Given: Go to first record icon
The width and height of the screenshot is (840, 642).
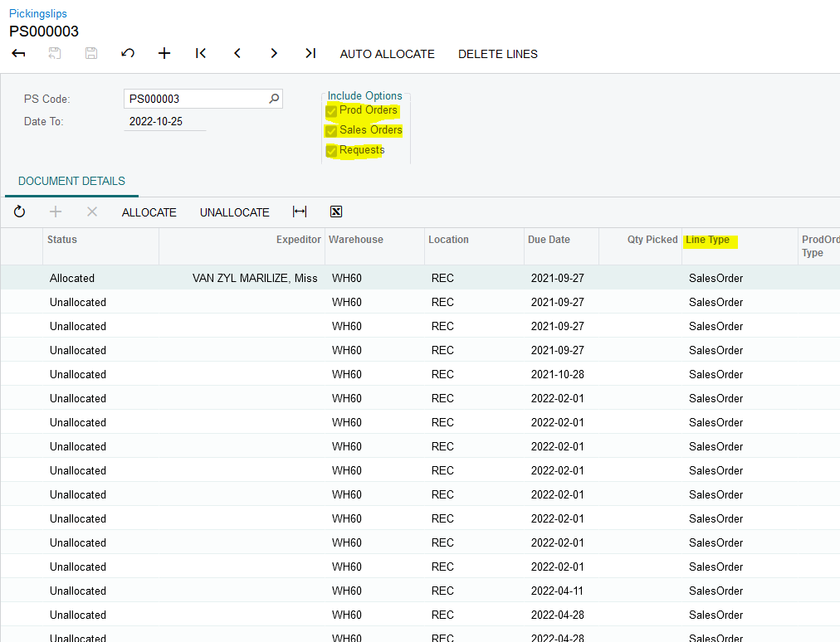Looking at the screenshot, I should point(201,53).
